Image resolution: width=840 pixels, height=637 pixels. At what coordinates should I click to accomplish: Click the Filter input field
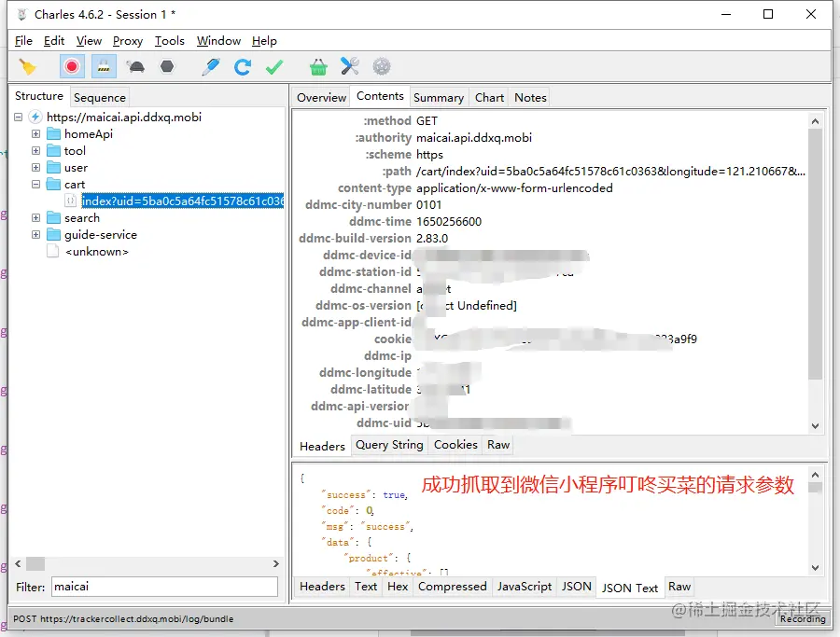coord(164,587)
